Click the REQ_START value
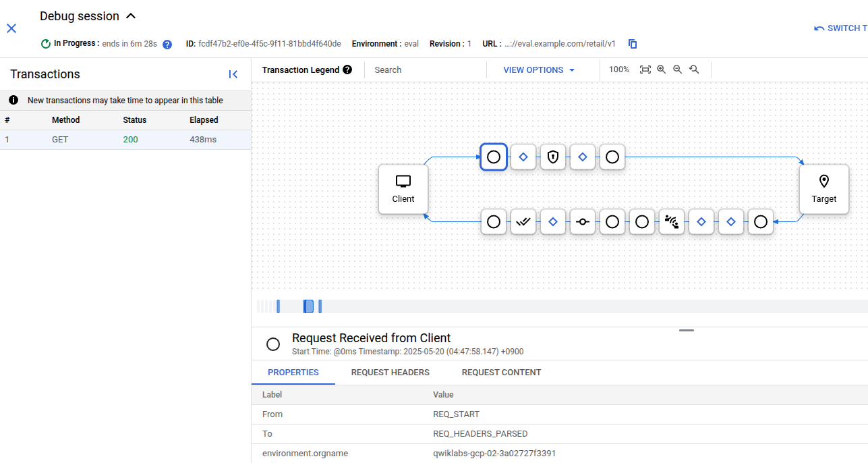The width and height of the screenshot is (868, 463). [456, 414]
